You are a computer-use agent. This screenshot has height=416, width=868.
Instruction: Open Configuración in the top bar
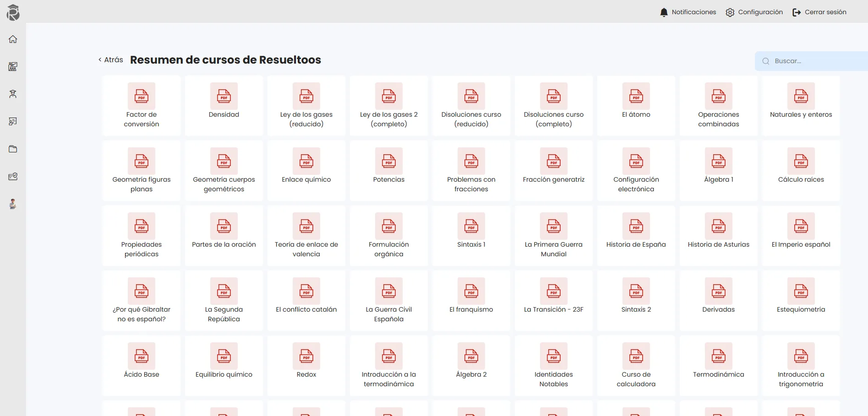click(x=754, y=12)
